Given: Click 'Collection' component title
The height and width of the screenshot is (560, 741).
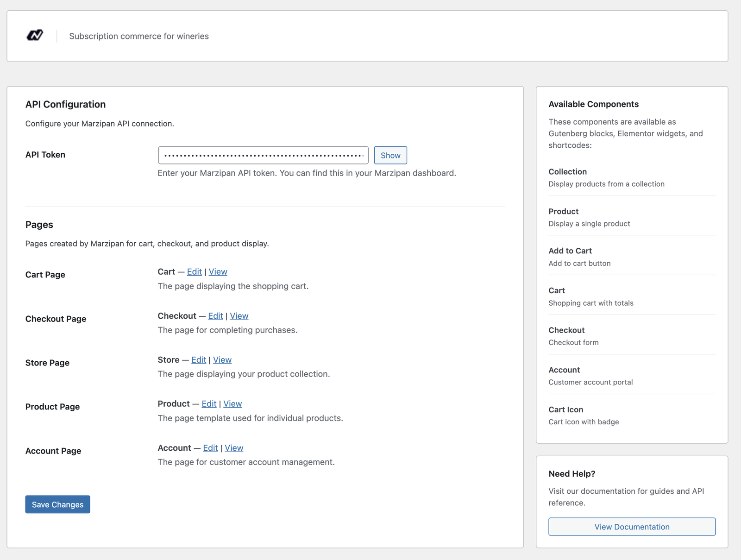Looking at the screenshot, I should [x=568, y=172].
